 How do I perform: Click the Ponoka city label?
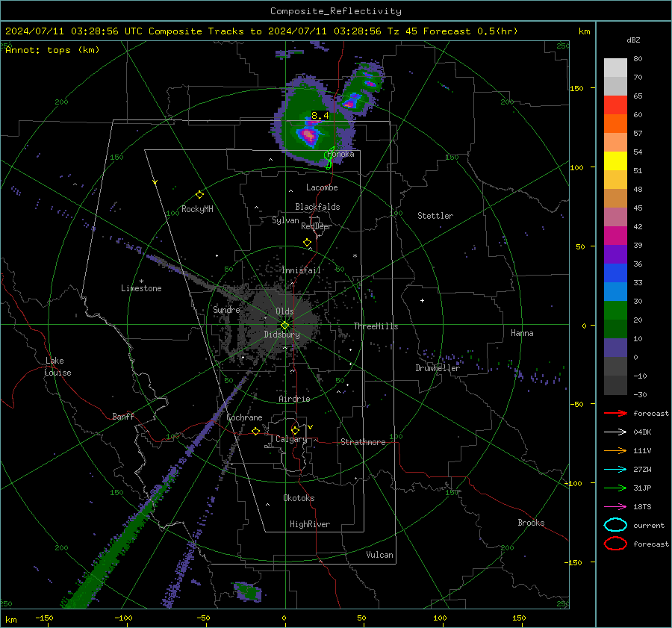(x=340, y=154)
